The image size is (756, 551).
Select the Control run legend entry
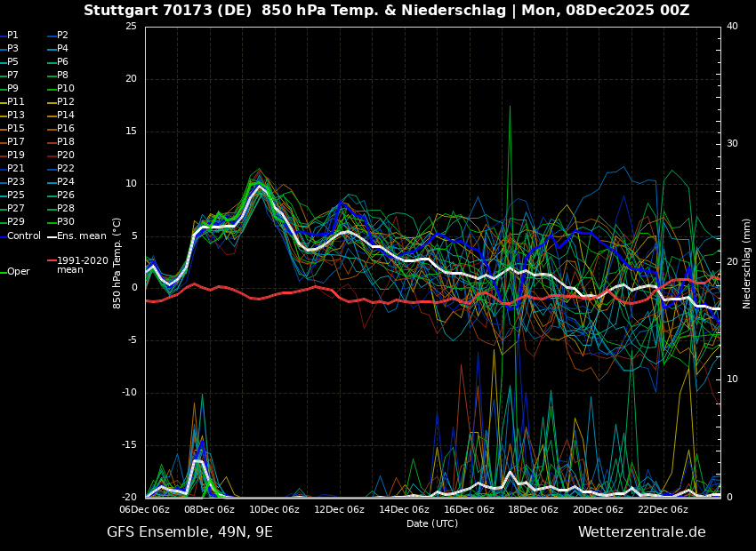point(24,236)
